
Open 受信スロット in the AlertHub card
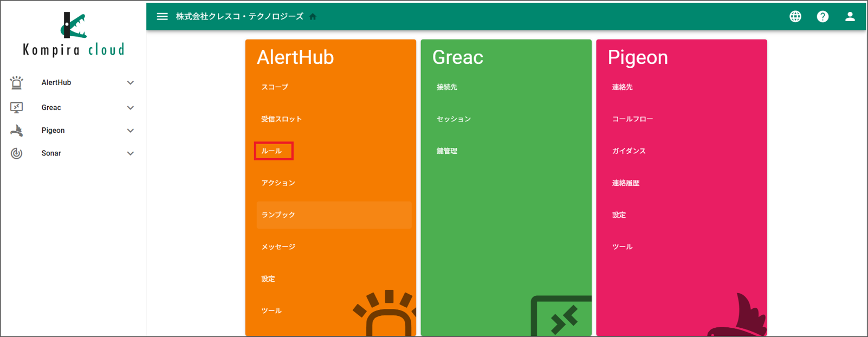tap(281, 119)
